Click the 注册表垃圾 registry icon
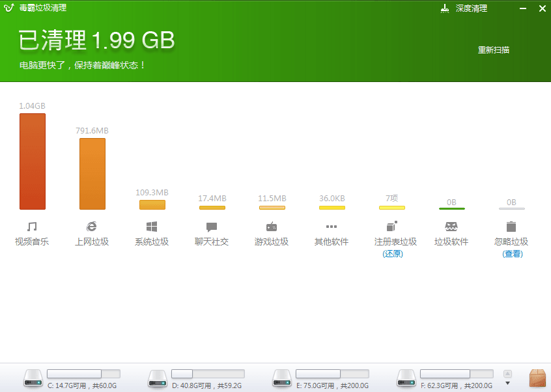The height and width of the screenshot is (392, 551). pyautogui.click(x=391, y=227)
